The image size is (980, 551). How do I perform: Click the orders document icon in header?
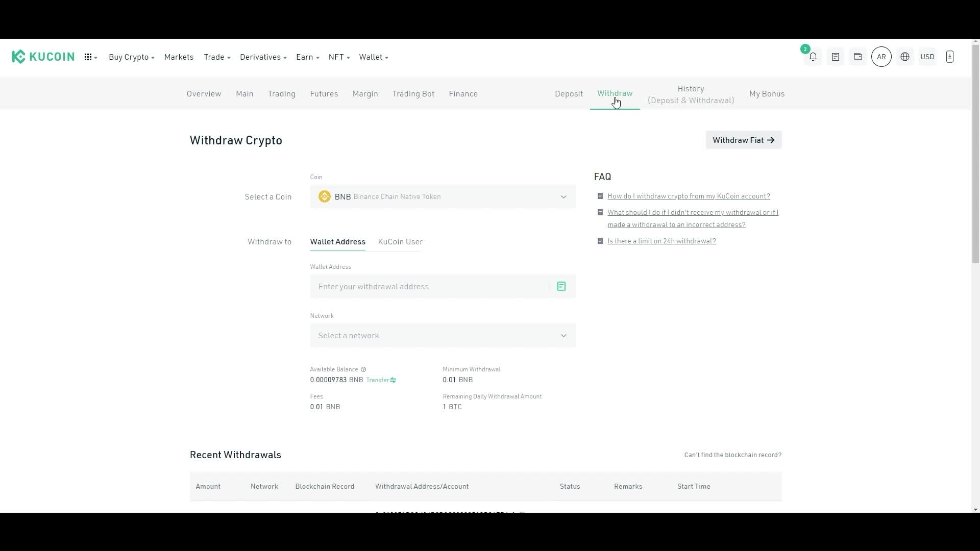coord(836,57)
